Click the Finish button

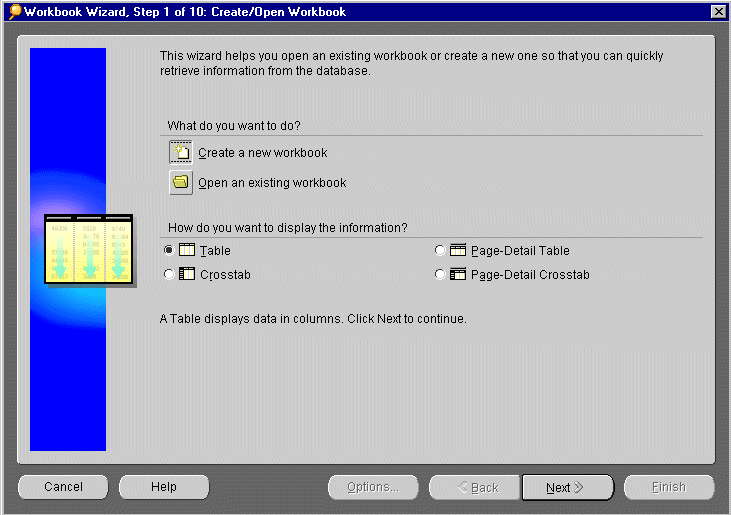668,487
